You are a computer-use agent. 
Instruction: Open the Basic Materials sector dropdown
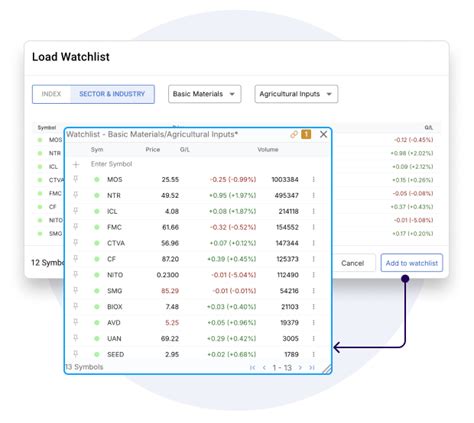coord(205,94)
